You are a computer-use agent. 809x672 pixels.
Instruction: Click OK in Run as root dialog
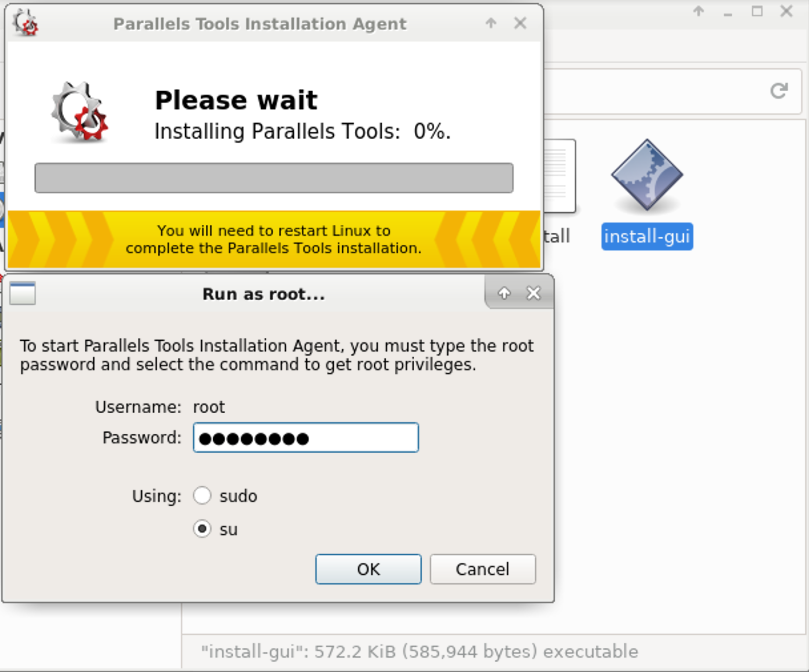click(368, 569)
